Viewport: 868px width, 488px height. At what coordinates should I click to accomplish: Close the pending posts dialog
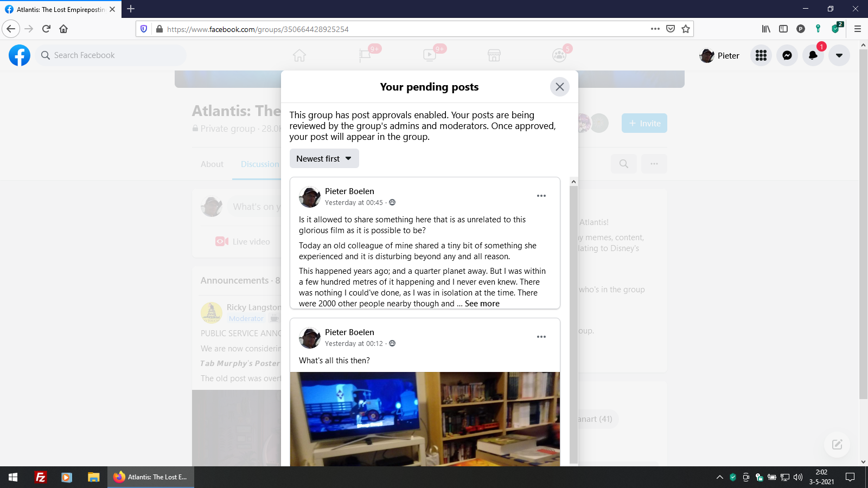560,87
